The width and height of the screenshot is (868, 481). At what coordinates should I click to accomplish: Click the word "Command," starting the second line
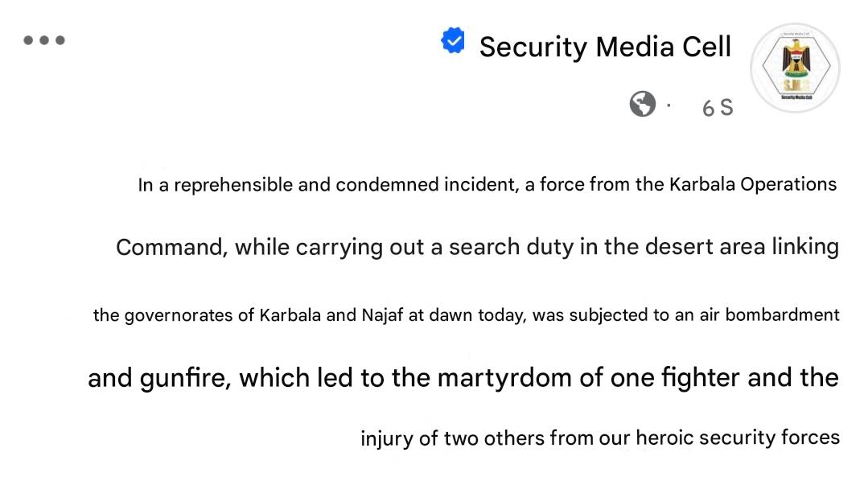tap(171, 248)
